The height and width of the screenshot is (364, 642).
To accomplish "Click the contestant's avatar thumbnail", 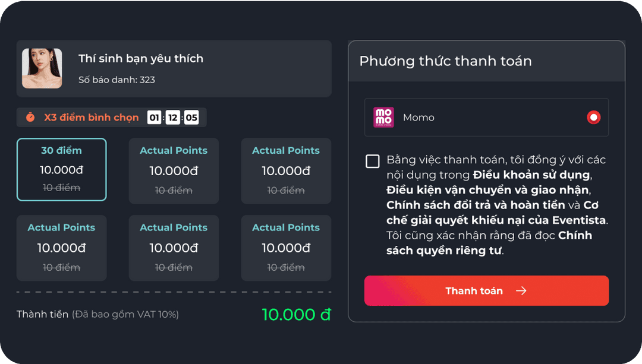I will 42,69.
